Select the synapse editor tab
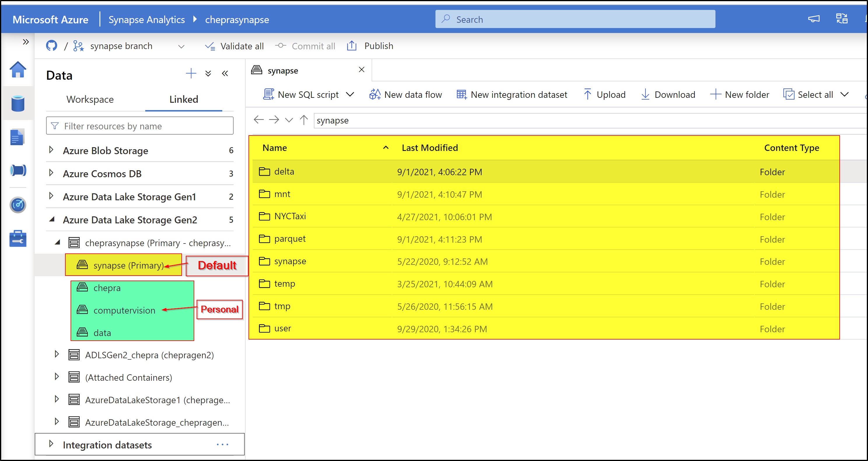Screen dimensions: 868x461 [x=309, y=70]
